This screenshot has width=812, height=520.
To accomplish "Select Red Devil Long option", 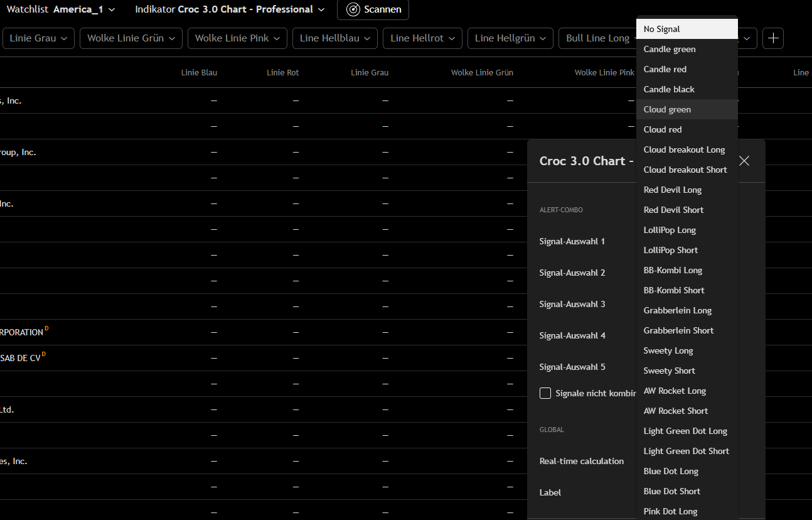I will pyautogui.click(x=672, y=190).
